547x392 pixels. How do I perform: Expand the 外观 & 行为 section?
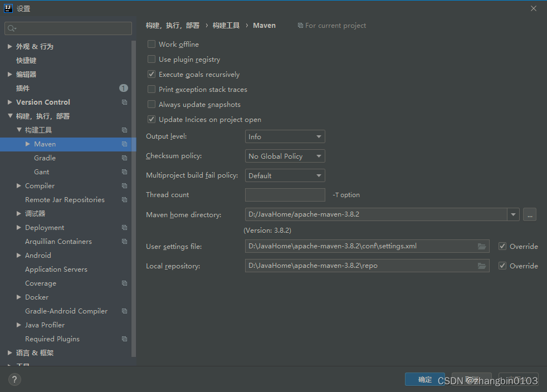tap(10, 46)
